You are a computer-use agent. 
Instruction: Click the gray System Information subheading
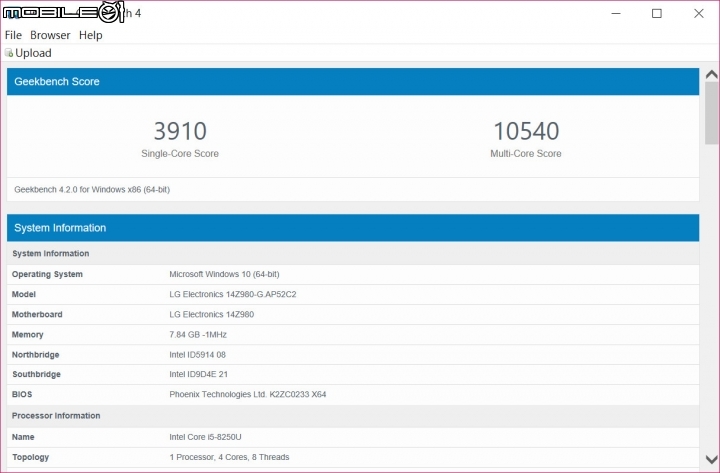[x=51, y=253]
